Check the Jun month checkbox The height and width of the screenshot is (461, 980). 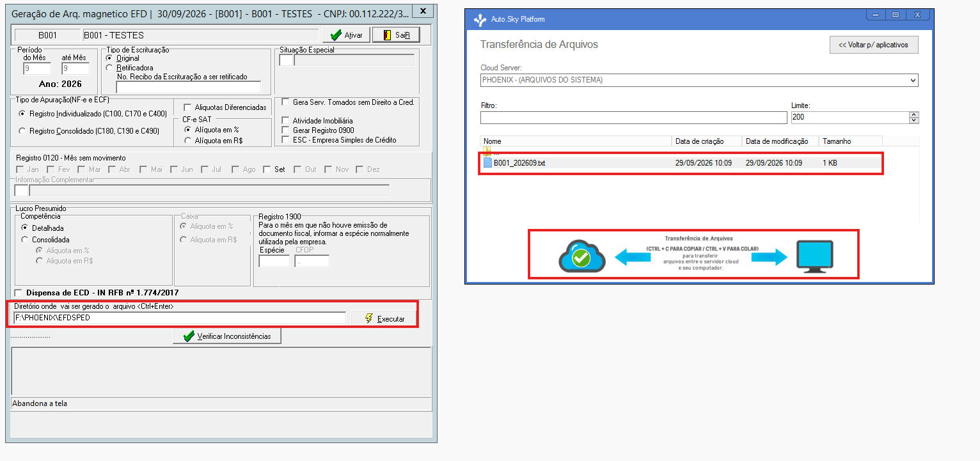click(x=174, y=169)
